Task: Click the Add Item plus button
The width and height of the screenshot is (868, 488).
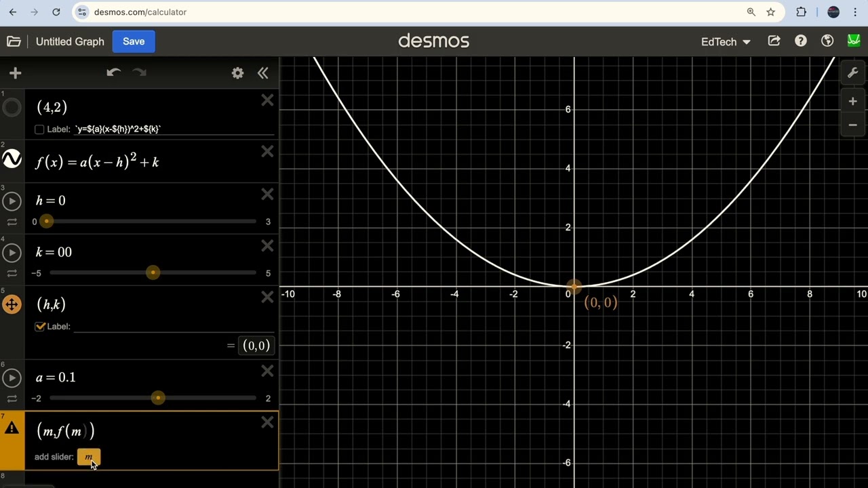Action: 16,73
